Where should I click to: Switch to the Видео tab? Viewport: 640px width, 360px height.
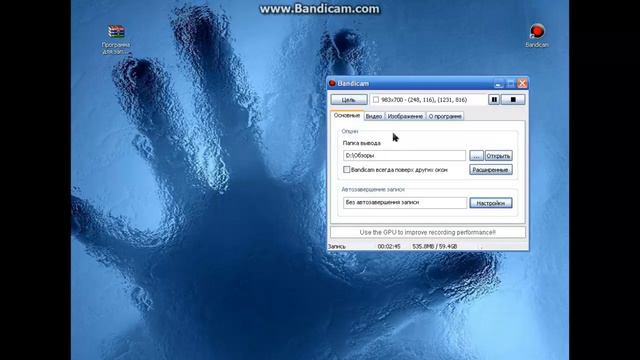click(x=374, y=116)
